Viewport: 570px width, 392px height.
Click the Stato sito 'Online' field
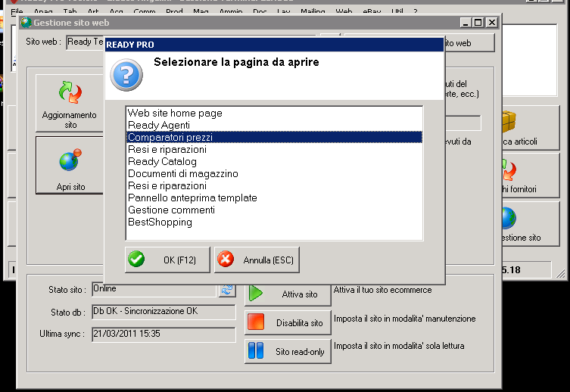pos(154,289)
